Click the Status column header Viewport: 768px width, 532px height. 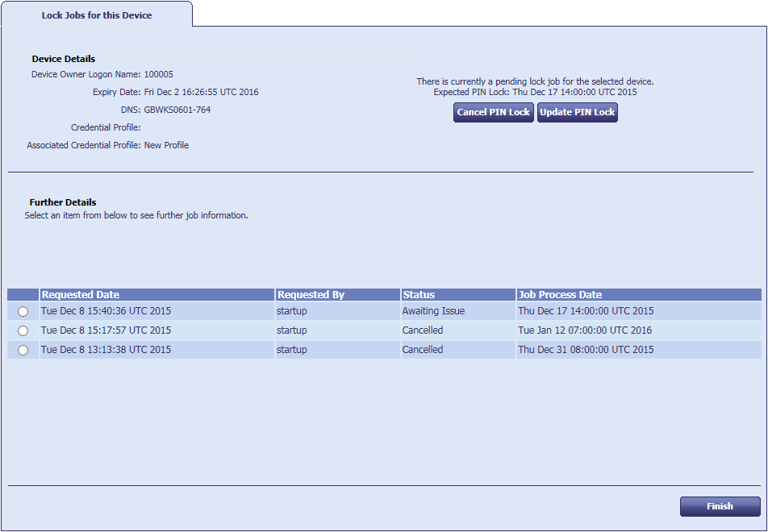click(419, 295)
